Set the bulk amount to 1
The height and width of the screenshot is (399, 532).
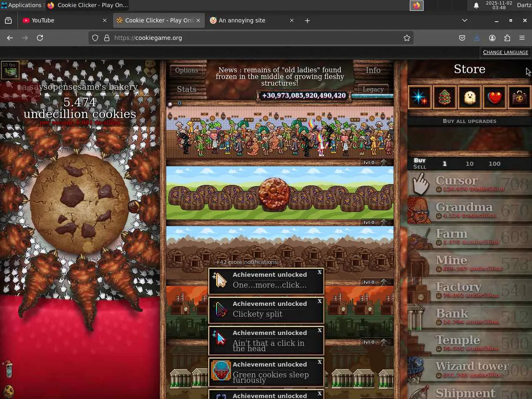point(445,164)
